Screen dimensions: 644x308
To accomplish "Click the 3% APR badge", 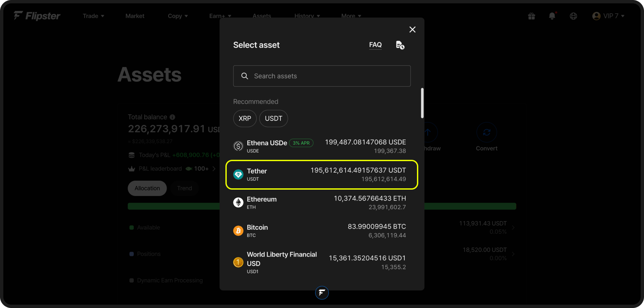I will pyautogui.click(x=301, y=143).
